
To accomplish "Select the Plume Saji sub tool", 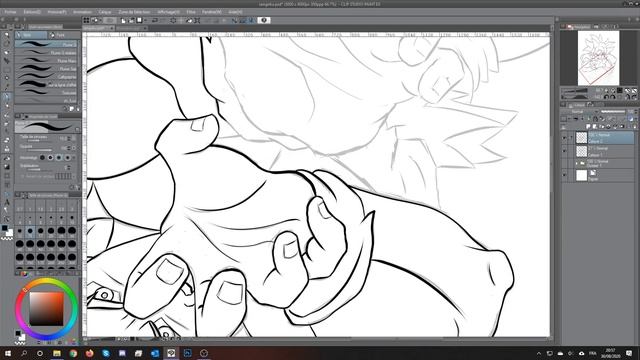I will [x=46, y=69].
